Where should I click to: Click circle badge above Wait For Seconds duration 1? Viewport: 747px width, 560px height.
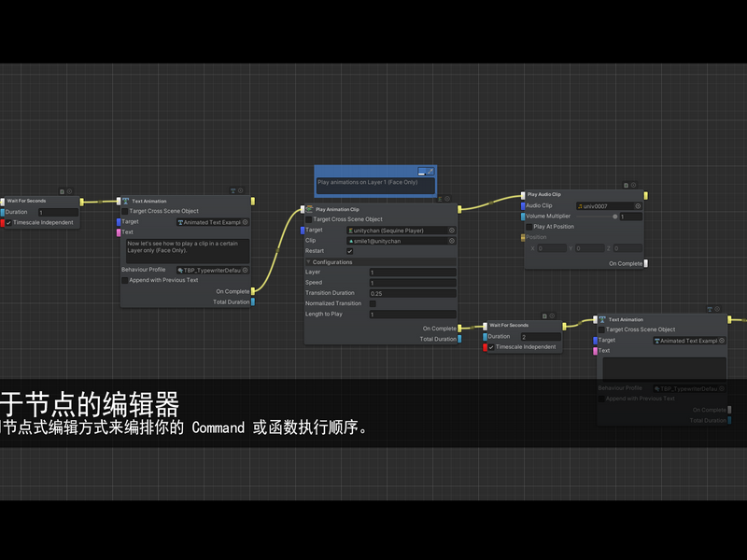[x=69, y=191]
